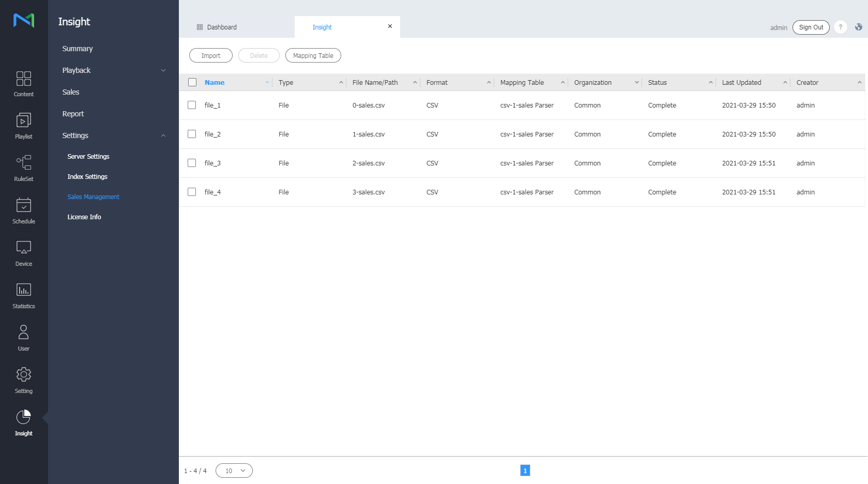Select the file_3 row checkbox
868x484 pixels.
click(x=192, y=163)
